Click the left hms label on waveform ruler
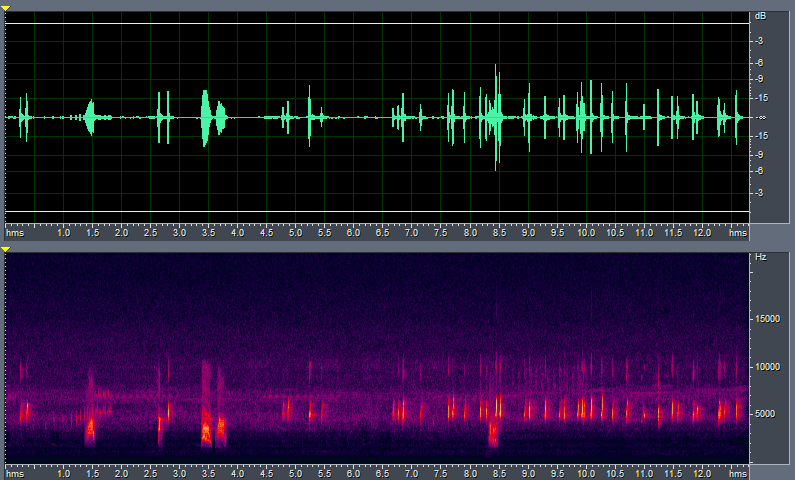Screen dimensions: 795x480 coord(15,233)
